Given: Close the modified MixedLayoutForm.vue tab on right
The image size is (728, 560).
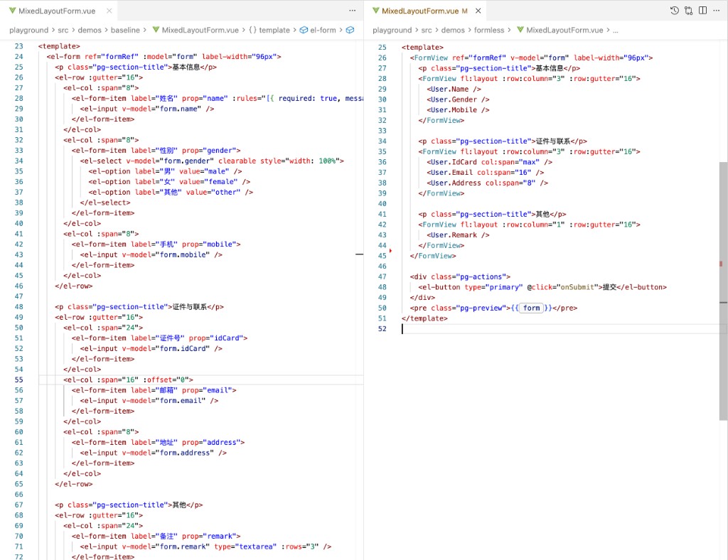Looking at the screenshot, I should coord(478,11).
